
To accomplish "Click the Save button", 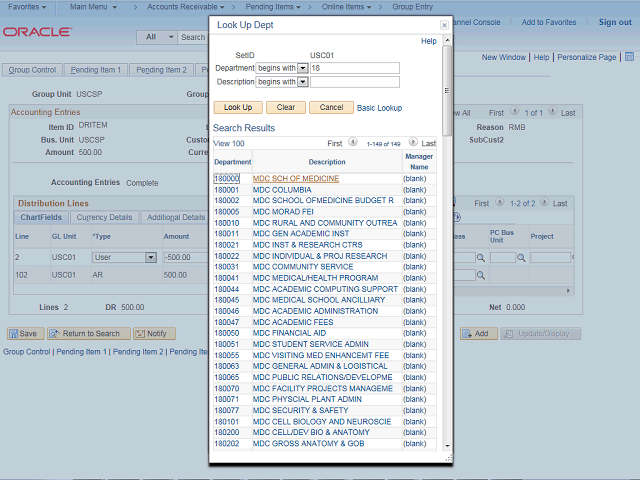I will 23,333.
